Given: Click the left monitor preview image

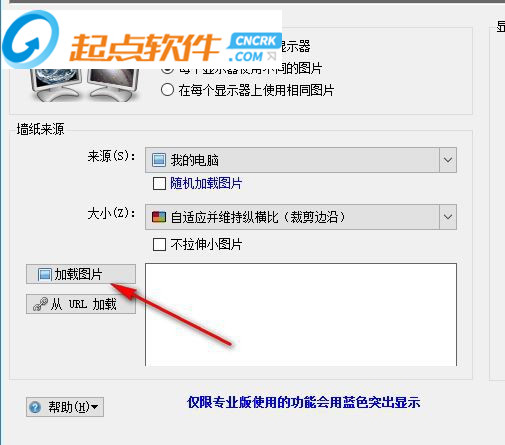Looking at the screenshot, I should coord(55,85).
